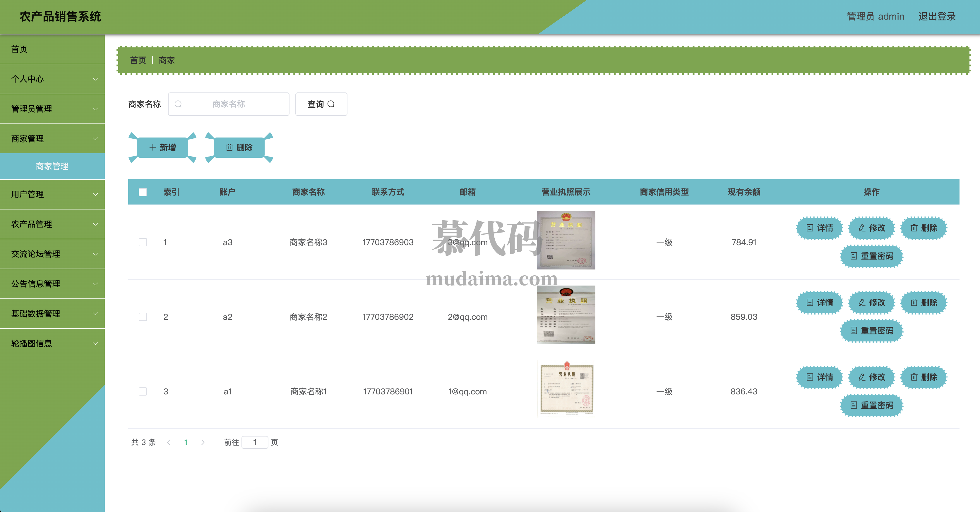The width and height of the screenshot is (980, 512).
Task: Click the magnifier icon in 查询 button
Action: [331, 104]
